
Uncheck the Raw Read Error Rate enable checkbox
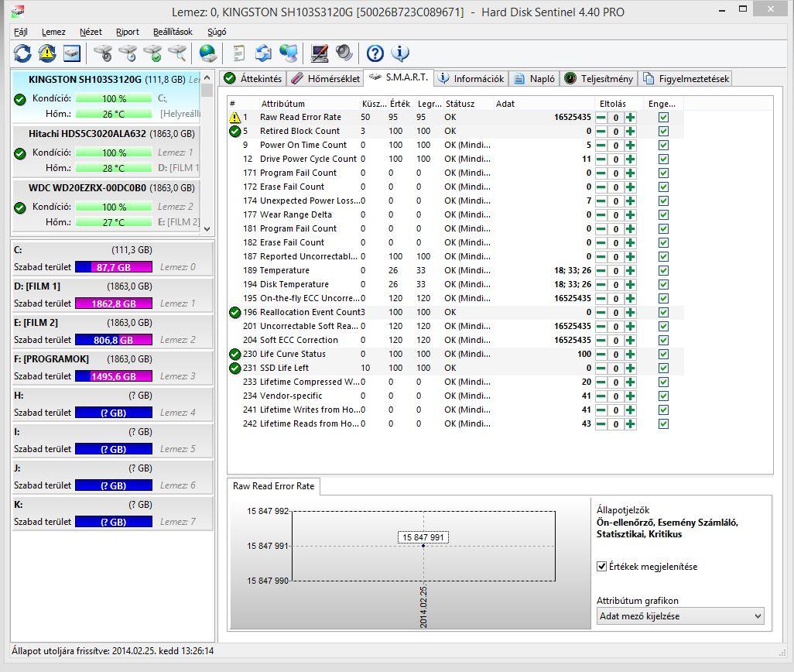663,118
